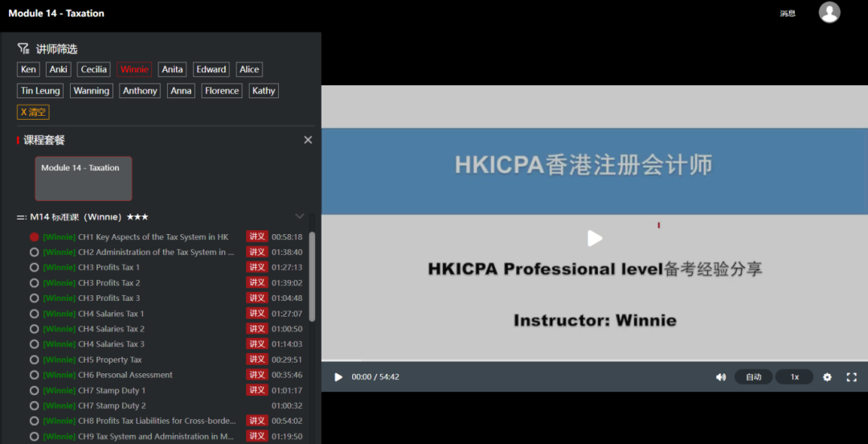Viewport: 868px width, 444px height.
Task: Open handout for CH3 Profits Tax 1
Action: (257, 267)
